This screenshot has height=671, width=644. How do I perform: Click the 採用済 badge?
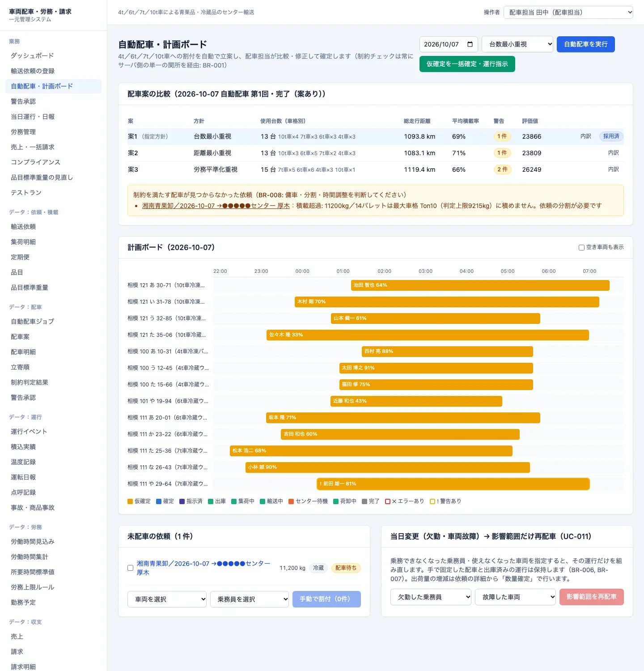pyautogui.click(x=611, y=136)
